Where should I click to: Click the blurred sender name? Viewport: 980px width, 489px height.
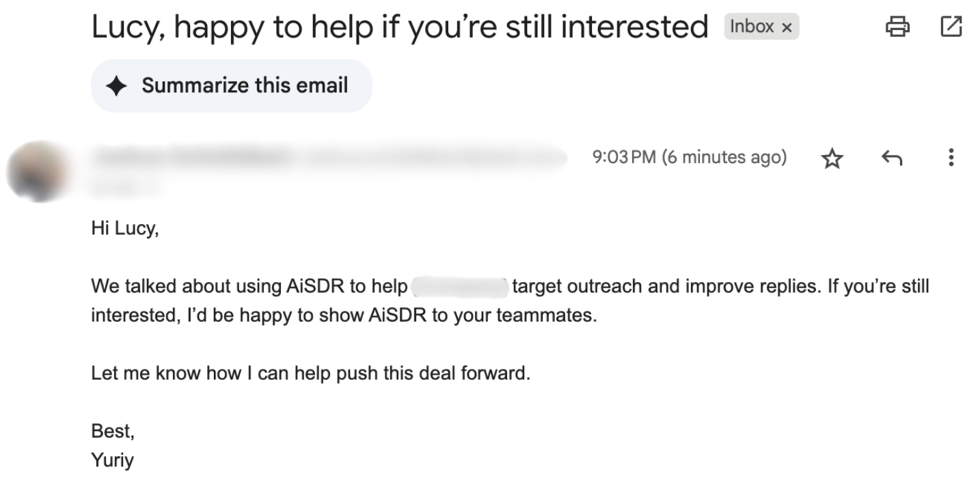[x=191, y=158]
